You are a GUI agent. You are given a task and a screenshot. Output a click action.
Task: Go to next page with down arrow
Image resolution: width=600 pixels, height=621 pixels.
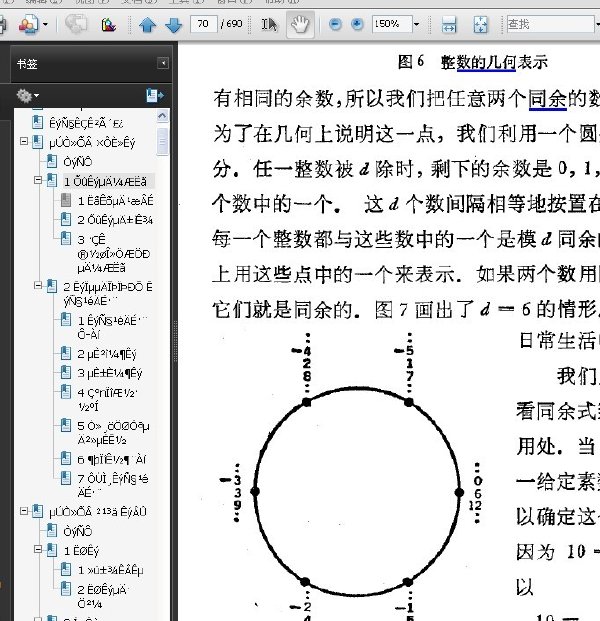click(173, 25)
